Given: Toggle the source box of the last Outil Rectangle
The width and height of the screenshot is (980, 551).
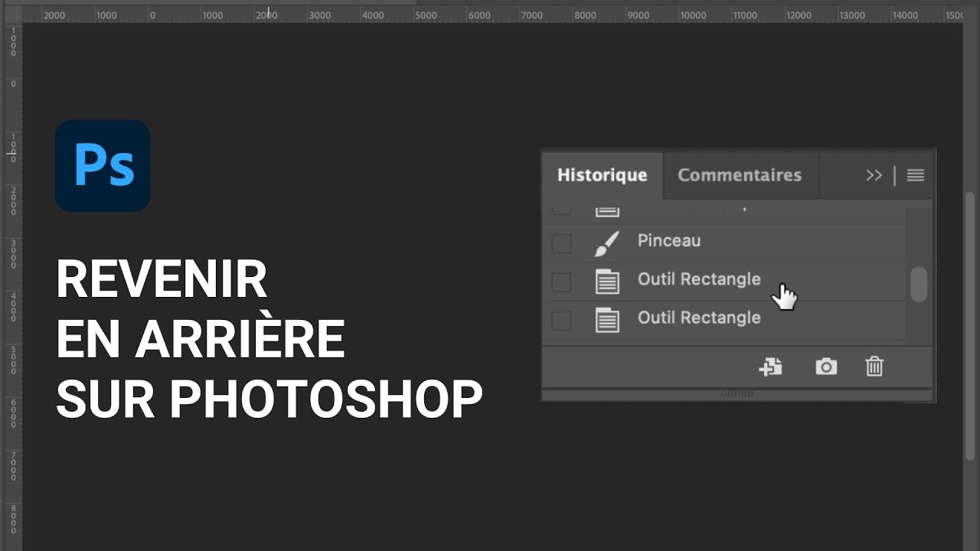Looking at the screenshot, I should click(x=561, y=321).
